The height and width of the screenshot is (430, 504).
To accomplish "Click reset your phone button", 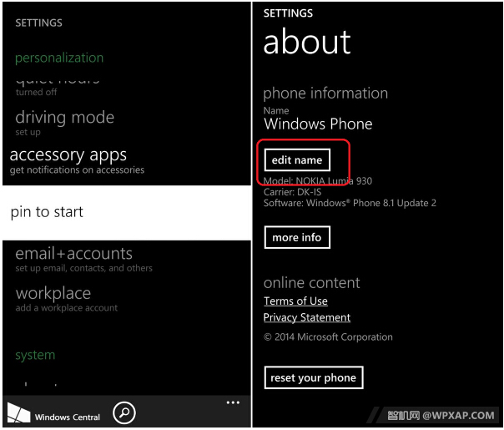I will [x=314, y=377].
